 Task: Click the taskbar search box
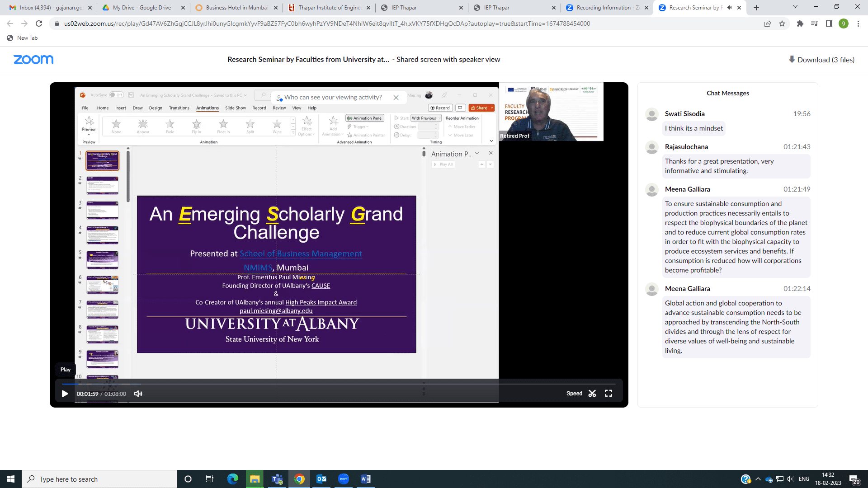tap(99, 479)
